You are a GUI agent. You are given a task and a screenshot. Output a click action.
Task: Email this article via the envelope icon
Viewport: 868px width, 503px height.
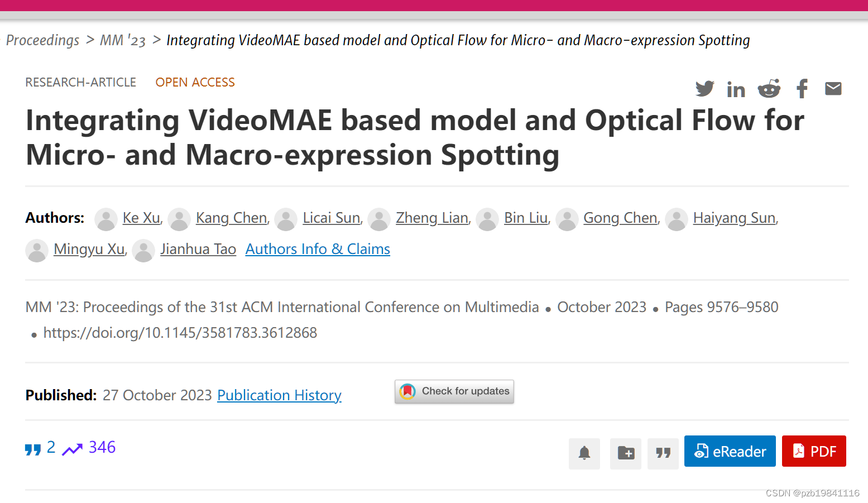pos(833,88)
